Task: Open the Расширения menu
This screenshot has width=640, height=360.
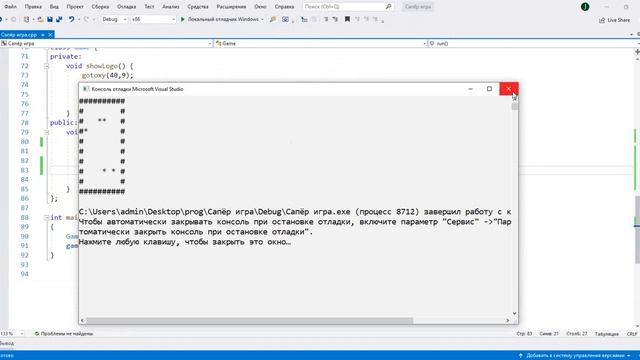Action: tap(231, 7)
